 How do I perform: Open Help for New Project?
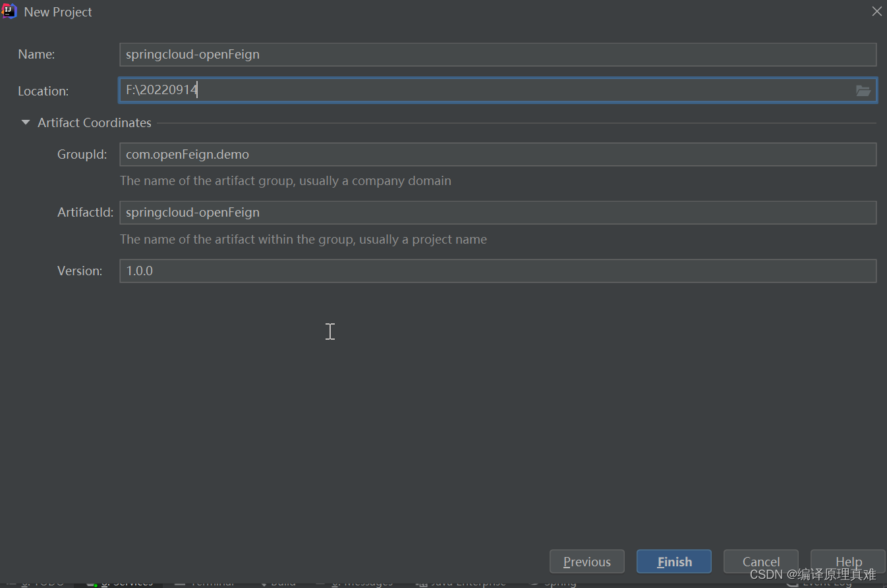[x=847, y=562]
